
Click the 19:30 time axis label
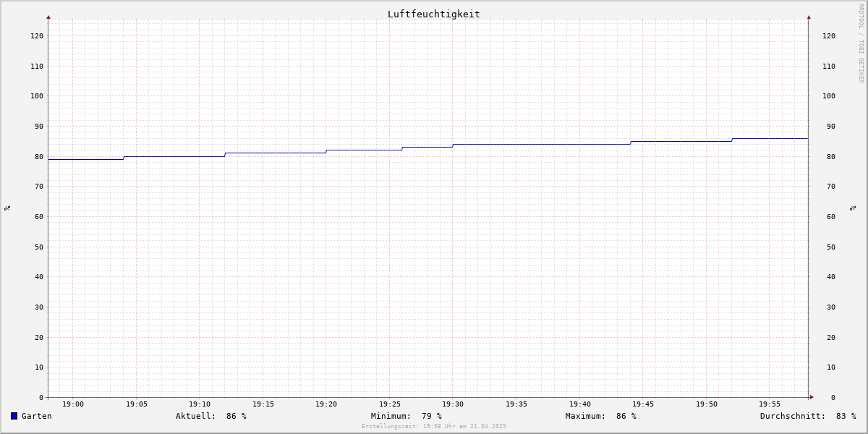coord(453,404)
